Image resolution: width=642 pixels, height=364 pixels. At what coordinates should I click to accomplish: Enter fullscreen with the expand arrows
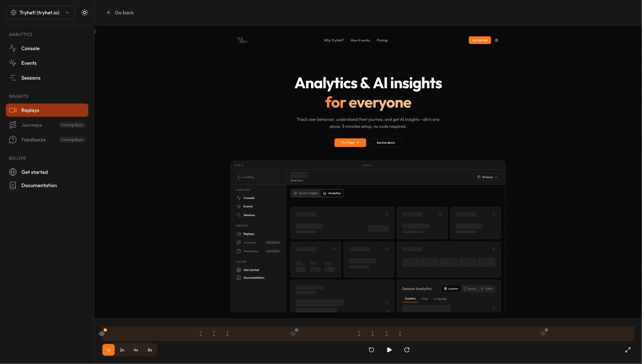(628, 350)
